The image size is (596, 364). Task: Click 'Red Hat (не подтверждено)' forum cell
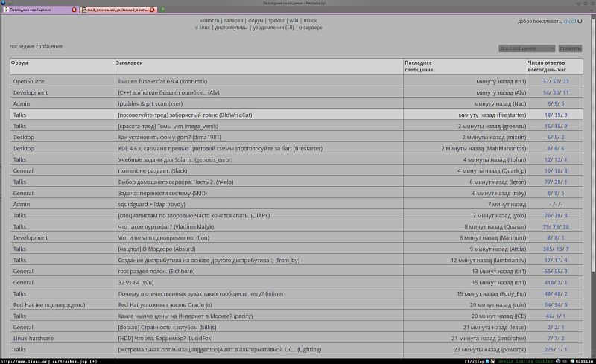coord(63,304)
